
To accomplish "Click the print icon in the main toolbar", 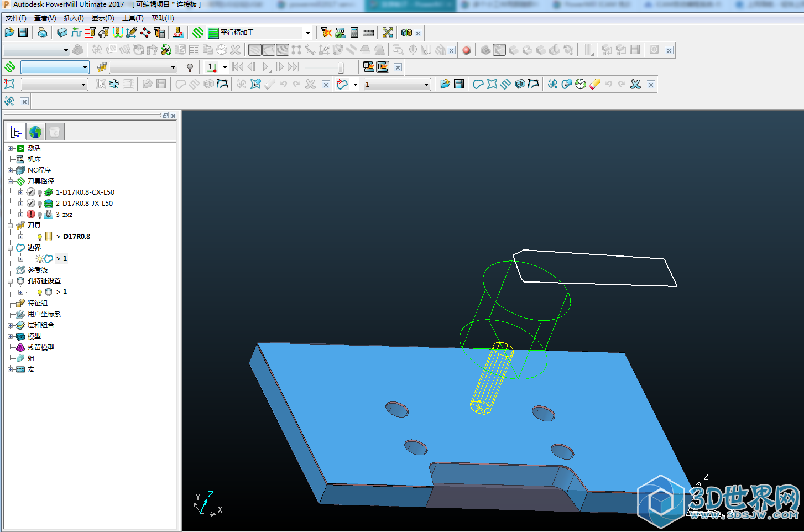I will click(x=43, y=33).
